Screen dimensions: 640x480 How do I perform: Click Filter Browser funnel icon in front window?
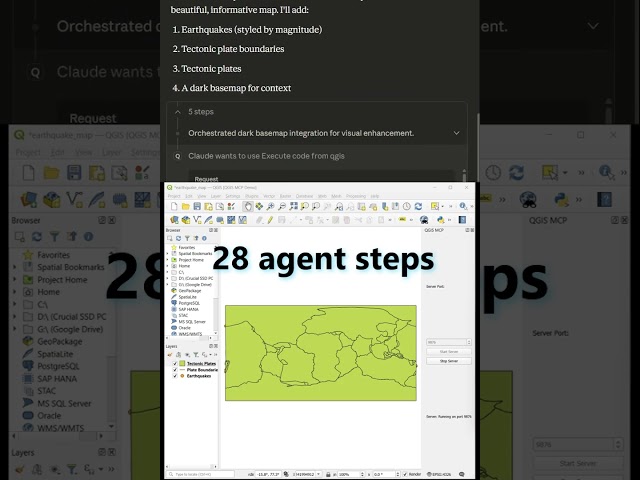coord(187,238)
